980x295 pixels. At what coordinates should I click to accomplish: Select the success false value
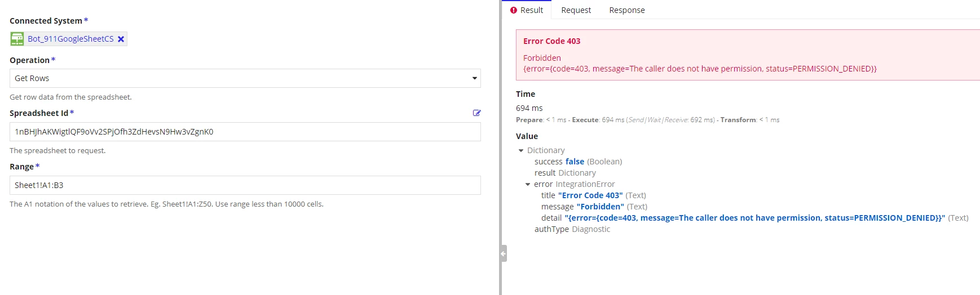575,162
